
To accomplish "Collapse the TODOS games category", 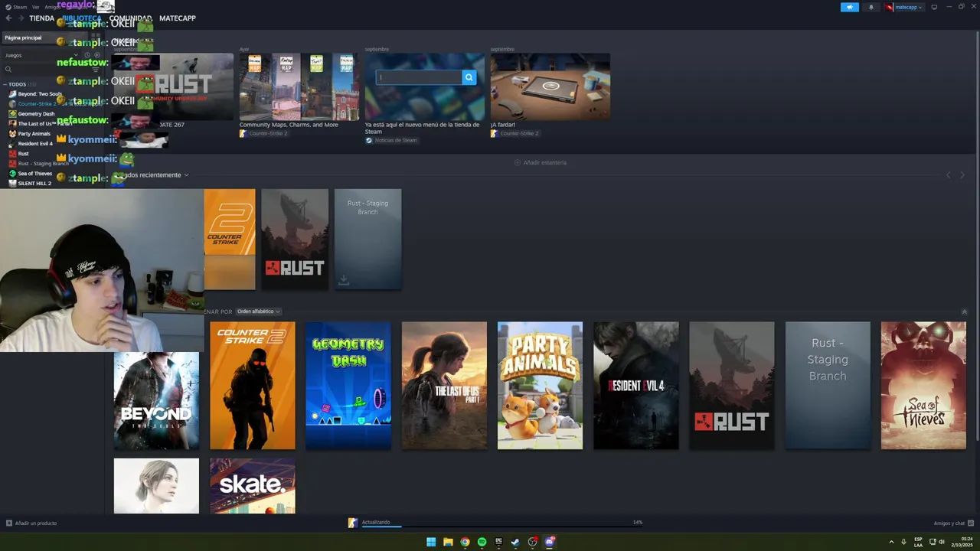I will tap(5, 84).
